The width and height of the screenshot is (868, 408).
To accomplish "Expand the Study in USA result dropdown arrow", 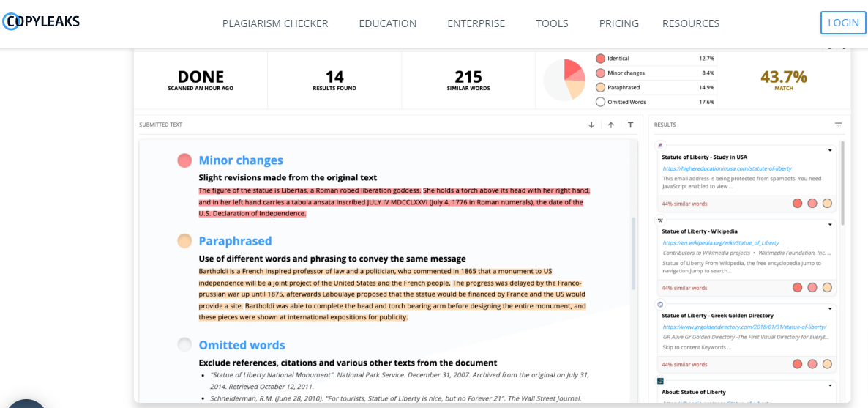I will coord(830,150).
